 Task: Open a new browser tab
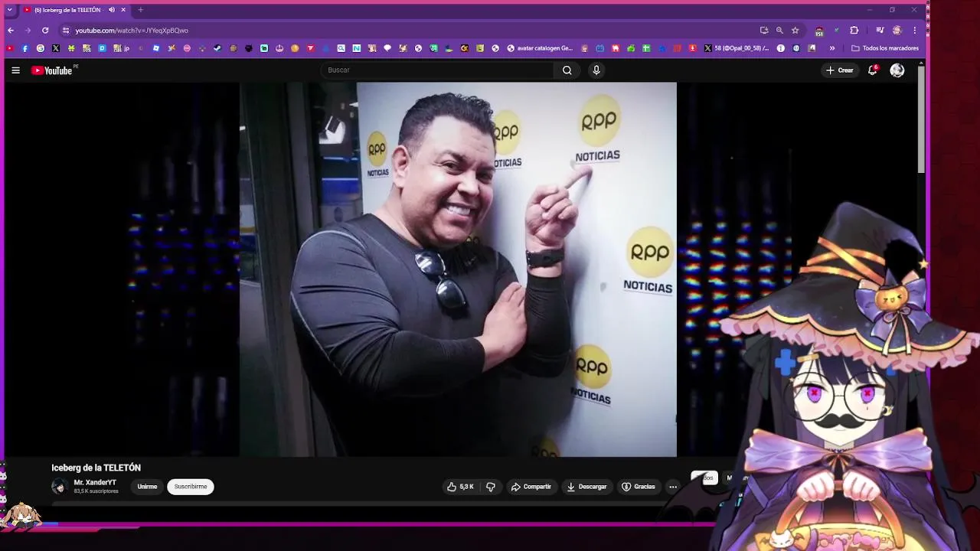tap(140, 10)
